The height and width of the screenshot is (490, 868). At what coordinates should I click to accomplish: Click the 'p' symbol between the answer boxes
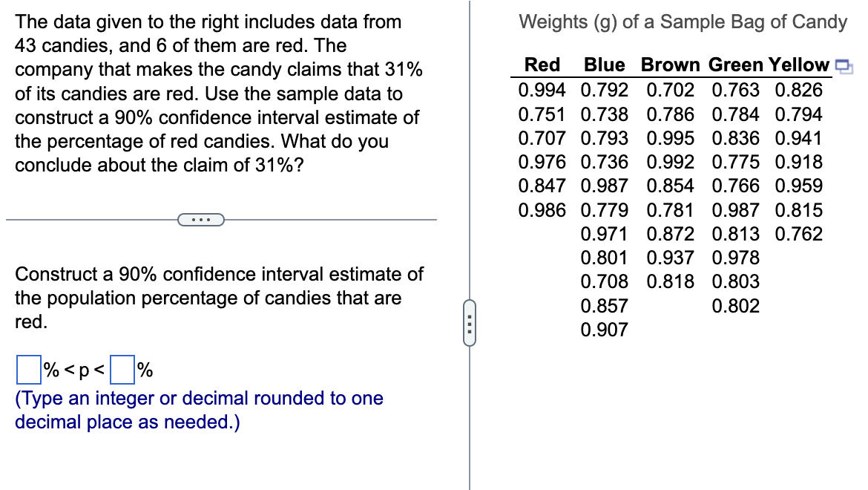tap(84, 369)
